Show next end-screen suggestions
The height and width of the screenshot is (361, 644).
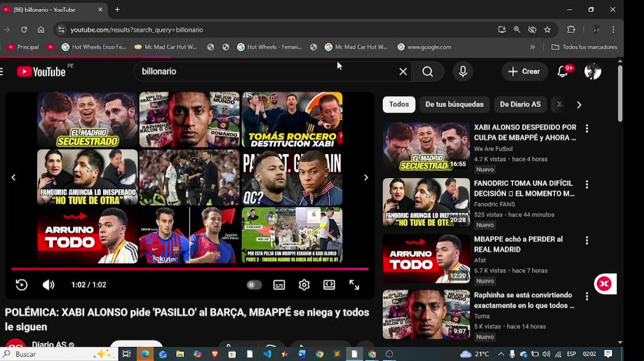(x=366, y=177)
